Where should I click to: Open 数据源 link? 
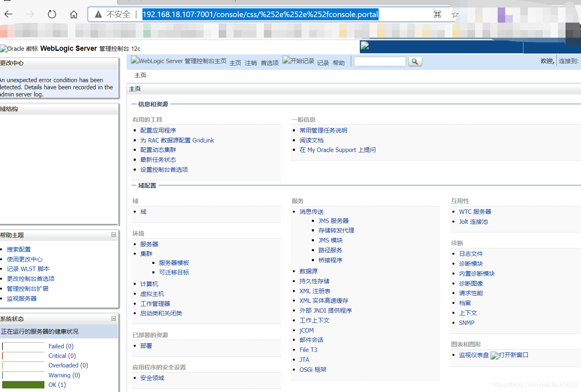coord(308,271)
